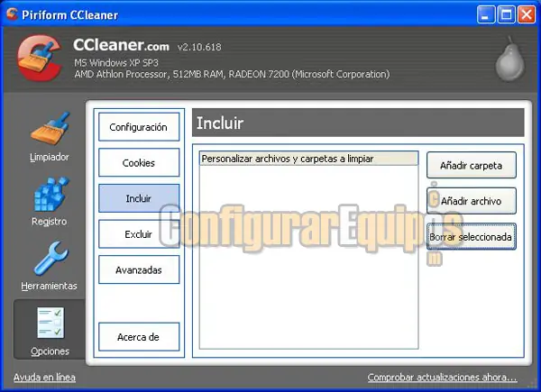Open the Herramientas wrench tools section

49,266
